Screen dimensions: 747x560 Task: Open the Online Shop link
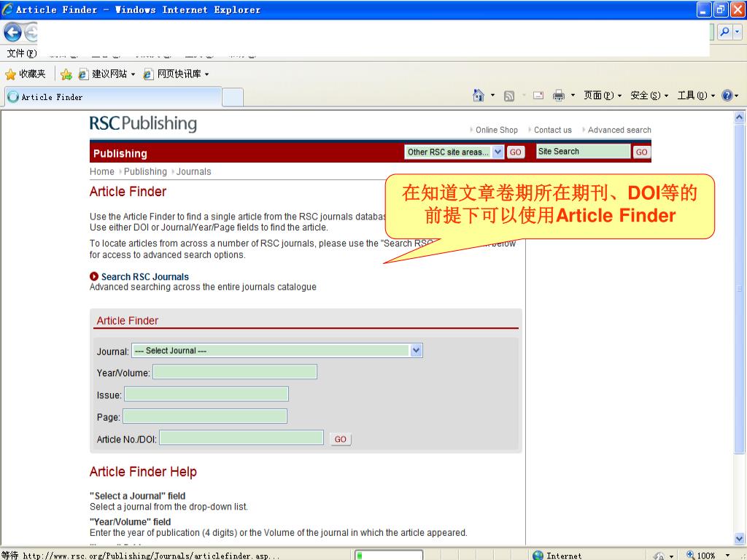click(x=496, y=130)
